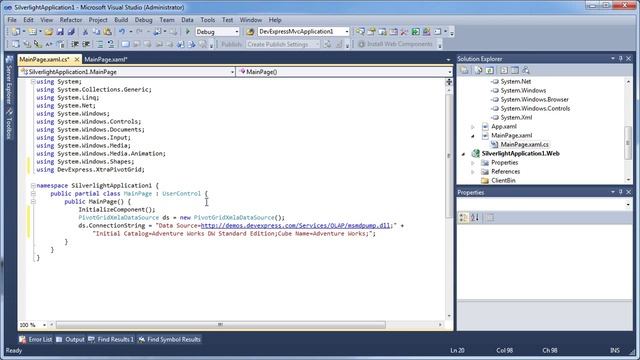This screenshot has width=640, height=360.
Task: Collapse the namespace SilverlightApplication1 code block
Action: coord(33,186)
